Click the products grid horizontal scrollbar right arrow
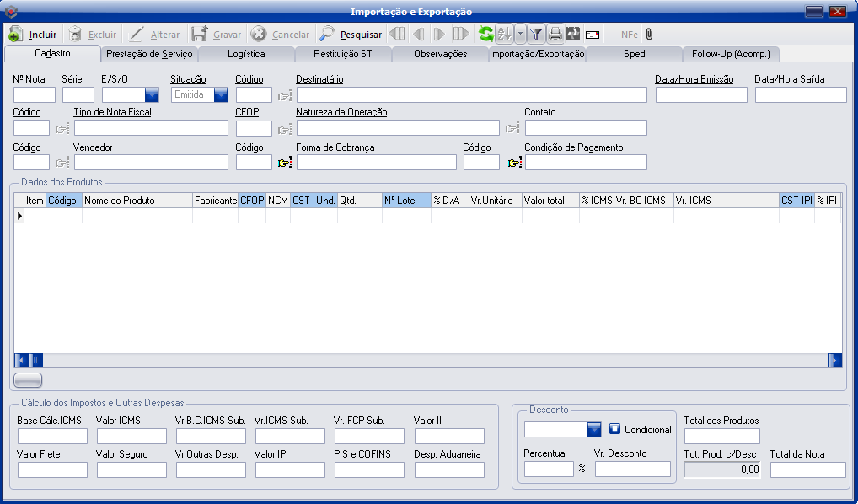The width and height of the screenshot is (858, 504). pyautogui.click(x=834, y=360)
